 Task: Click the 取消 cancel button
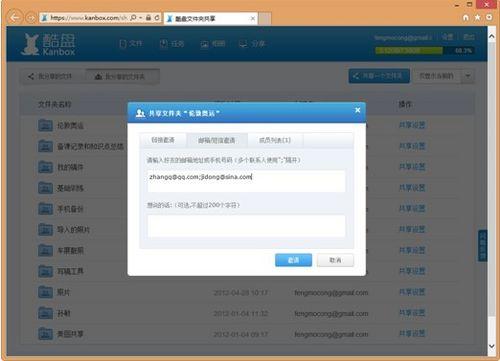(x=335, y=260)
